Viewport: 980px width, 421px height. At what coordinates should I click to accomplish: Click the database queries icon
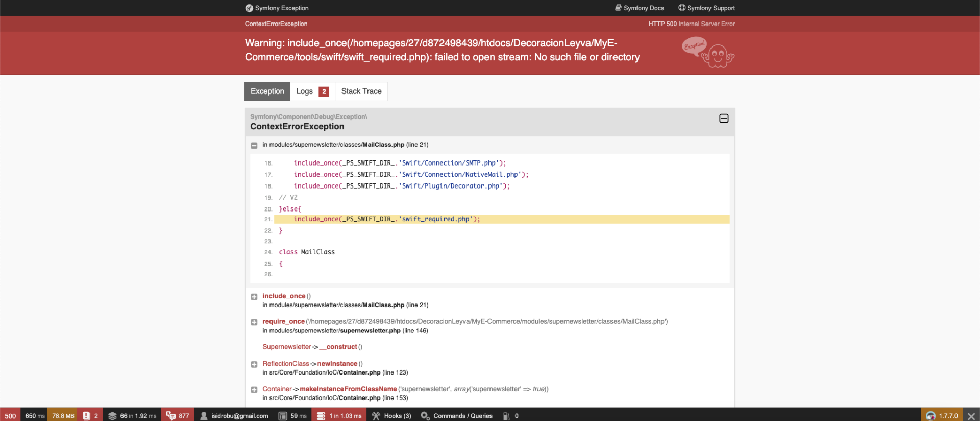321,416
